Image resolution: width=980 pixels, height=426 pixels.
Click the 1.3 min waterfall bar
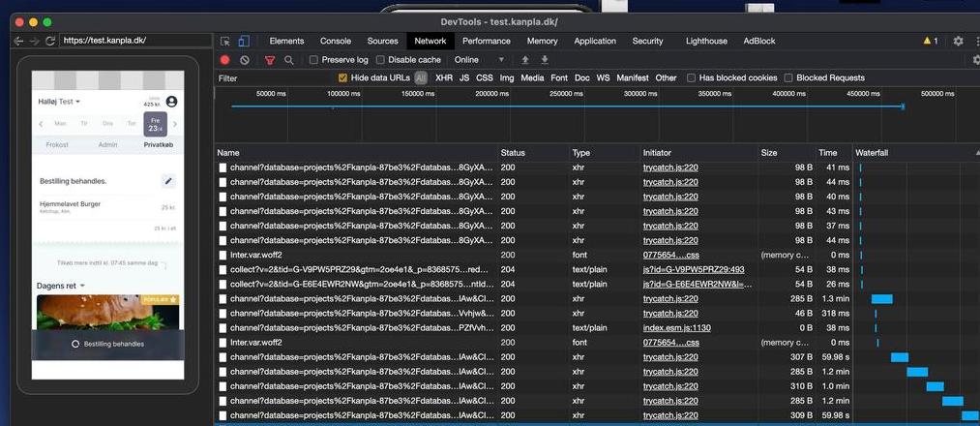(882, 299)
